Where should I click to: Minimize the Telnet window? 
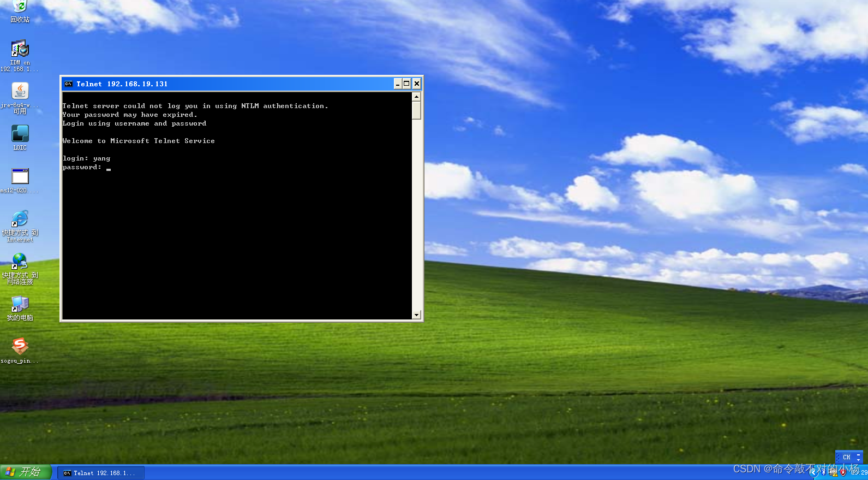pos(398,84)
